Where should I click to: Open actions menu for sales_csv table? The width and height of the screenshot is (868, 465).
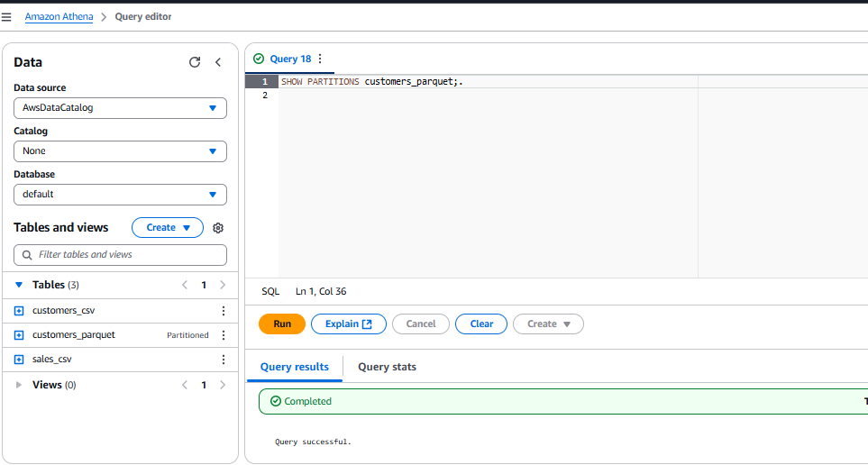tap(224, 360)
